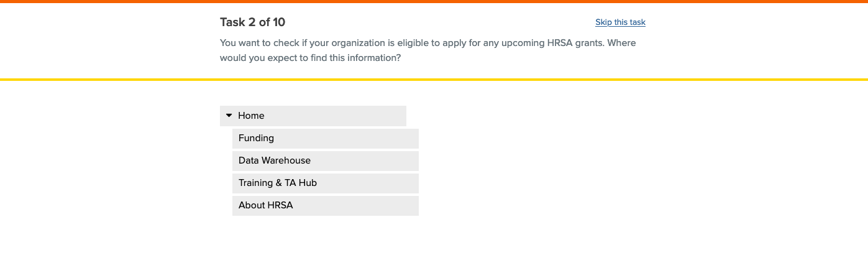The image size is (868, 255).
Task: Click the 'Task 2 of 10' heading
Action: [252, 22]
